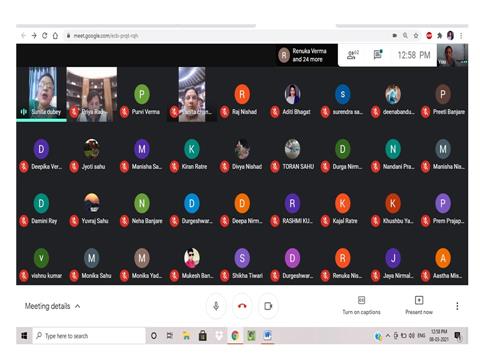Open Word from the taskbar
This screenshot has width=480, height=360.
(267, 335)
